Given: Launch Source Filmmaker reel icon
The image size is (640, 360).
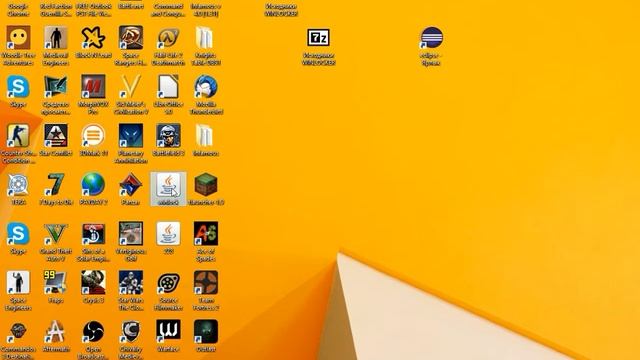Looking at the screenshot, I should tap(168, 282).
